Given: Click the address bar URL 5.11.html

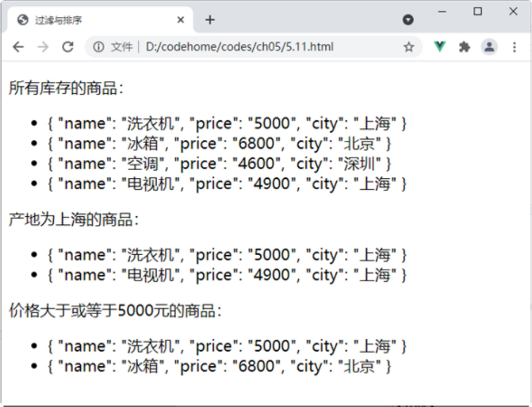Looking at the screenshot, I should (x=239, y=47).
